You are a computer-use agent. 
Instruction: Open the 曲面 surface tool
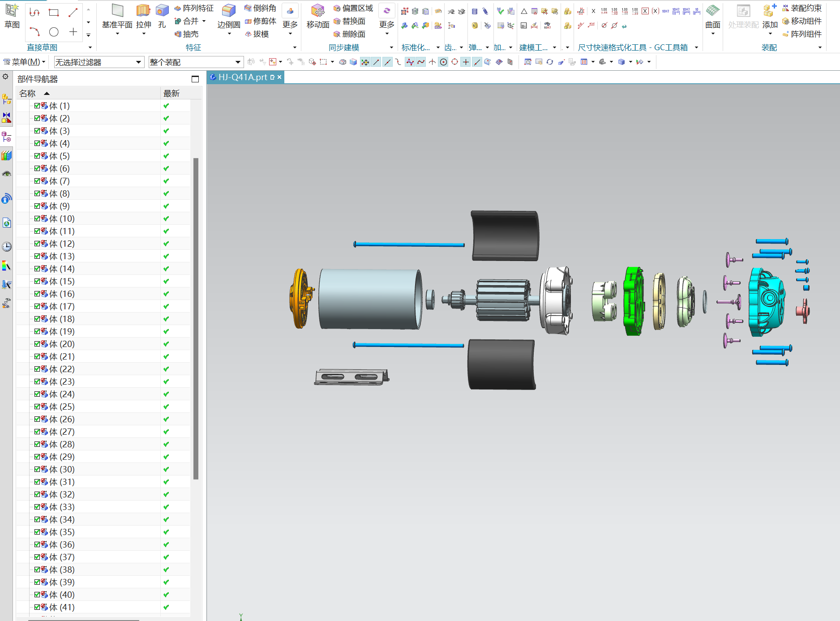(713, 16)
